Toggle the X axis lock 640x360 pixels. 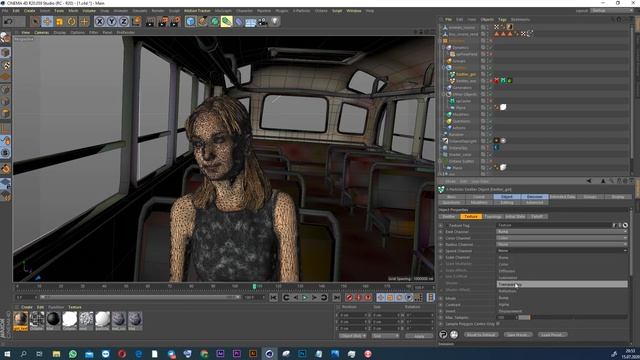click(100, 21)
